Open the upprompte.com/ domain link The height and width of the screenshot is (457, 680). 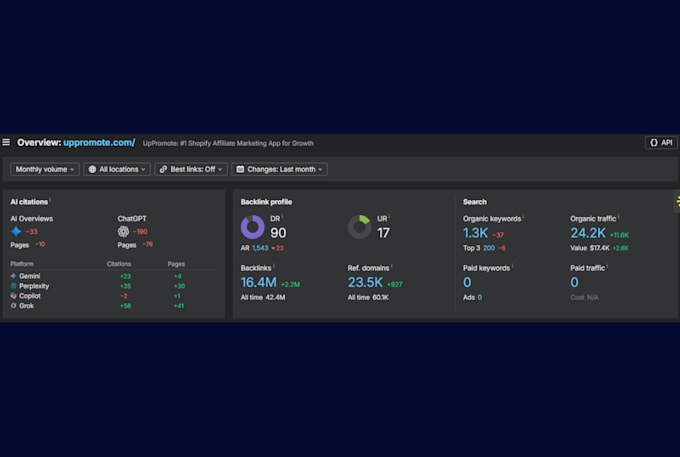pos(99,143)
